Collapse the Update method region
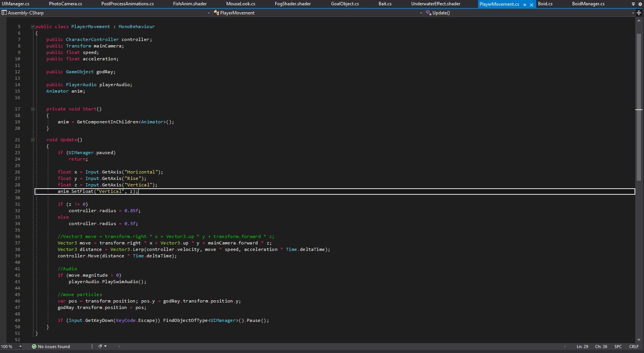Image resolution: width=644 pixels, height=353 pixels. tap(33, 140)
